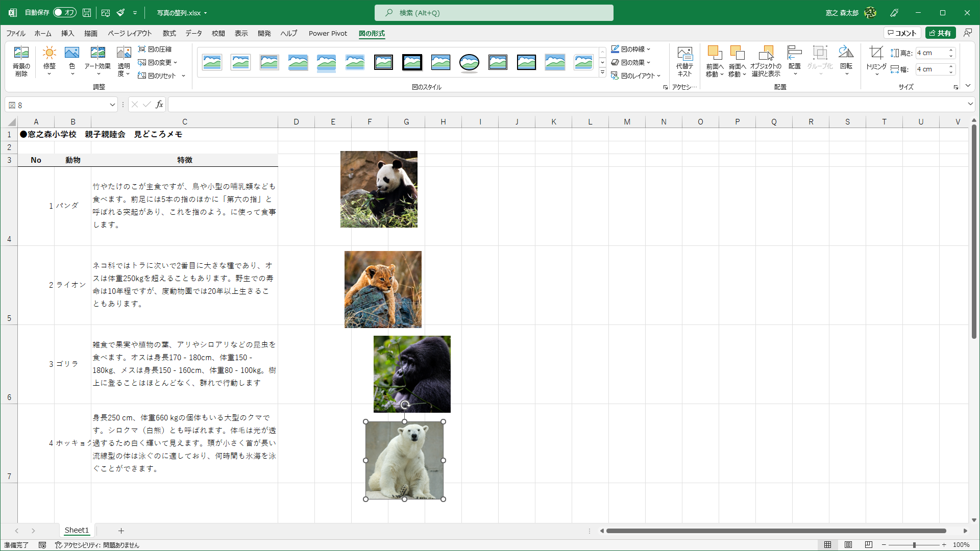The width and height of the screenshot is (980, 551).
Task: Open the 代替テキスト (Alt Text) pane
Action: coord(685,61)
